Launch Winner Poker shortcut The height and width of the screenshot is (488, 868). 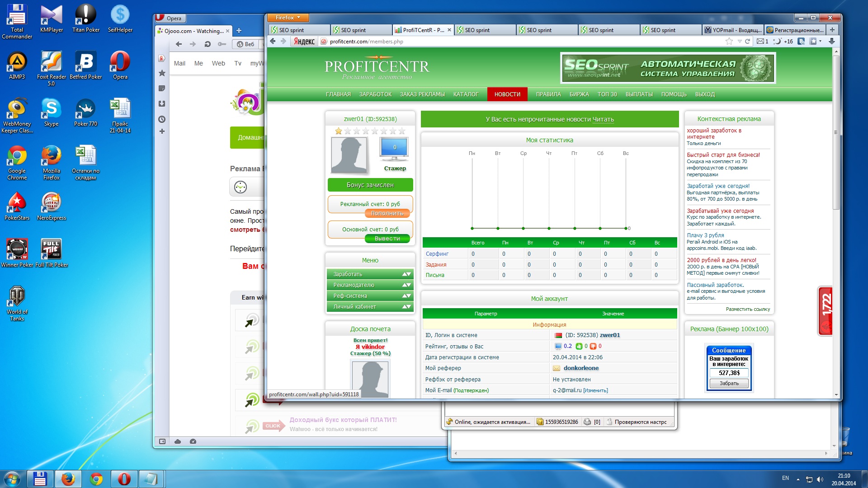point(17,253)
